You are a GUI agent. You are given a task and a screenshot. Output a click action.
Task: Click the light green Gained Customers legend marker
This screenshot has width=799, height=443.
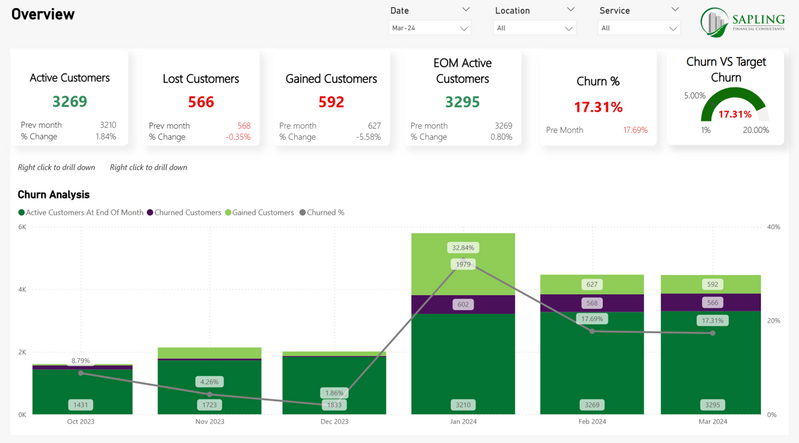click(229, 213)
